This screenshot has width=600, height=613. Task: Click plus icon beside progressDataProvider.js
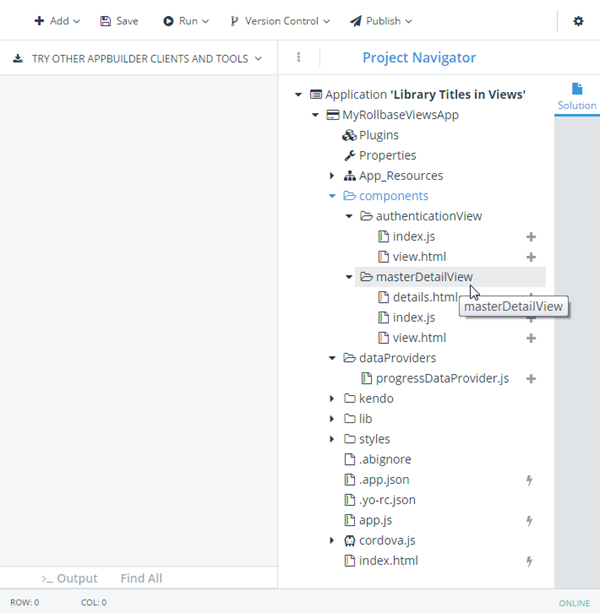click(531, 379)
